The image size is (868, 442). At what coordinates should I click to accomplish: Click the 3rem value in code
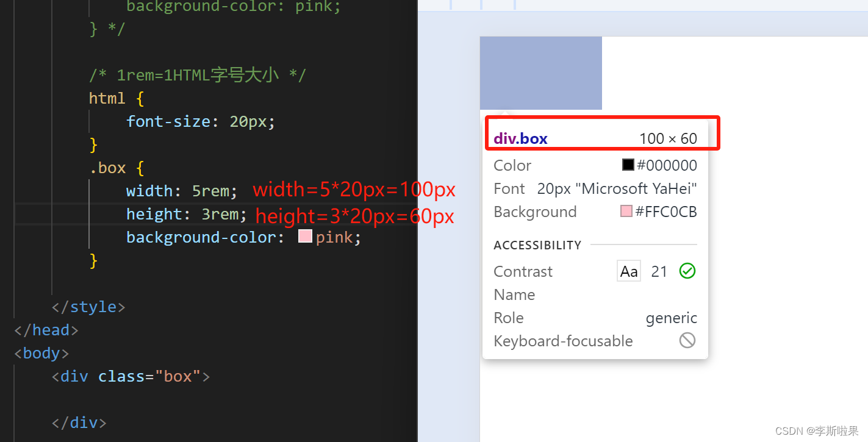221,214
